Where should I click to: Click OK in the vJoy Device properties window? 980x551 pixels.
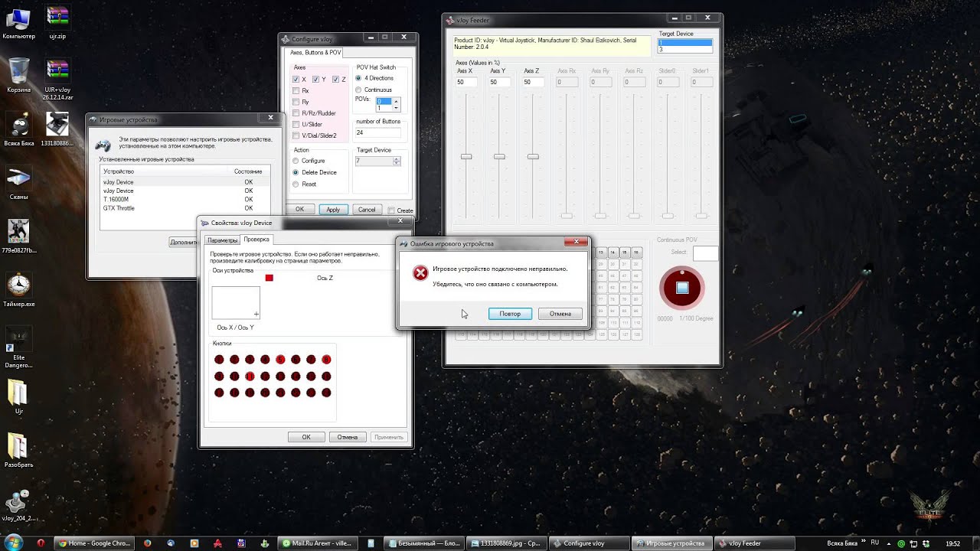[306, 437]
